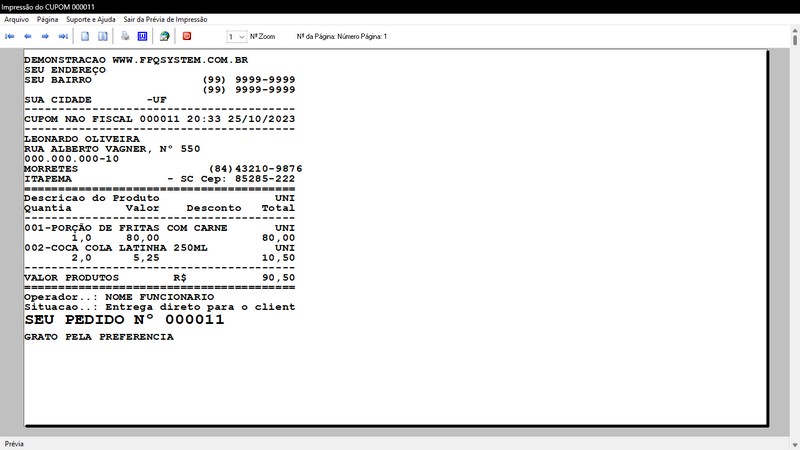Click the Nº da Página label
Screen dimensions: 800x450
(342, 37)
